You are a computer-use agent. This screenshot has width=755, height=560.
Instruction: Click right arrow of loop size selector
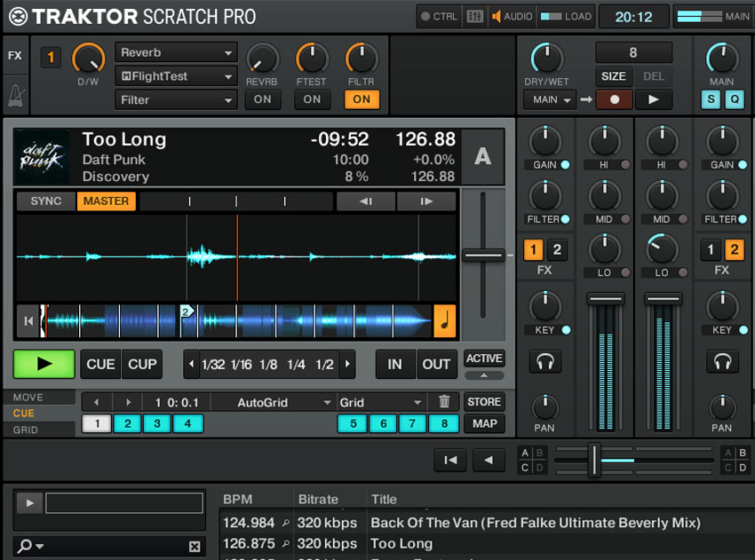[x=347, y=364]
